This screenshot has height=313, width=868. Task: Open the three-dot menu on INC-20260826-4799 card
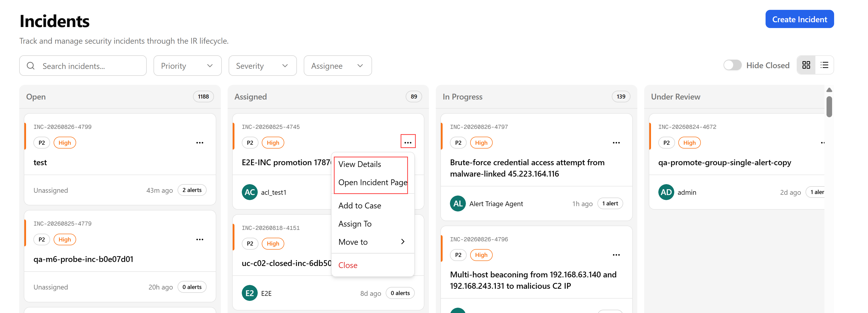(200, 143)
